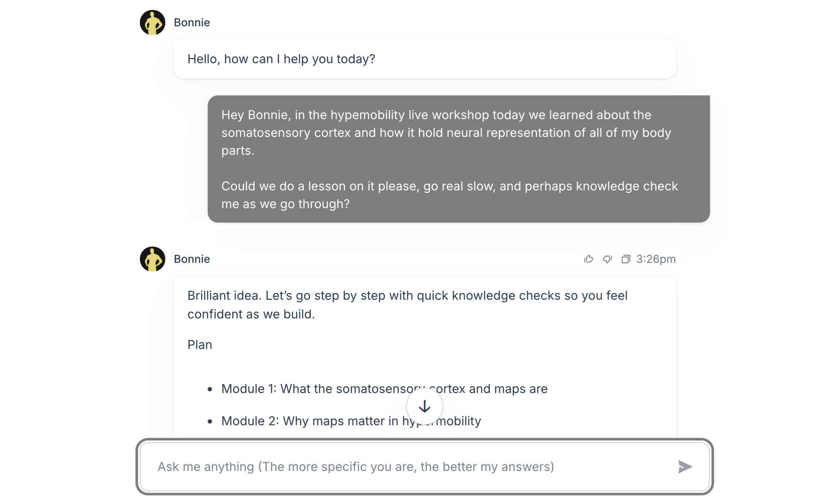Copy Bonnie's 3:26pm response
This screenshot has width=825, height=504.
(x=626, y=259)
